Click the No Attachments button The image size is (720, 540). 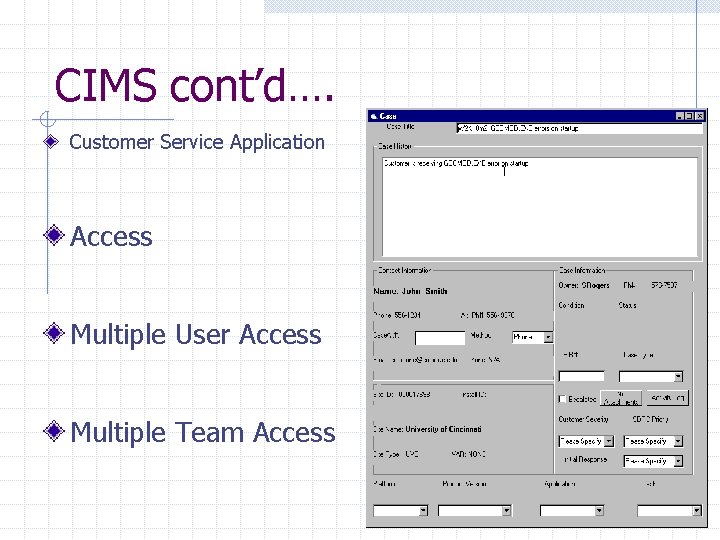click(621, 398)
